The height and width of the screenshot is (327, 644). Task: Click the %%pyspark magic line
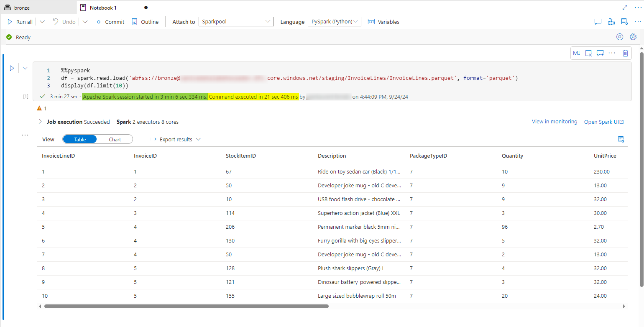75,71
